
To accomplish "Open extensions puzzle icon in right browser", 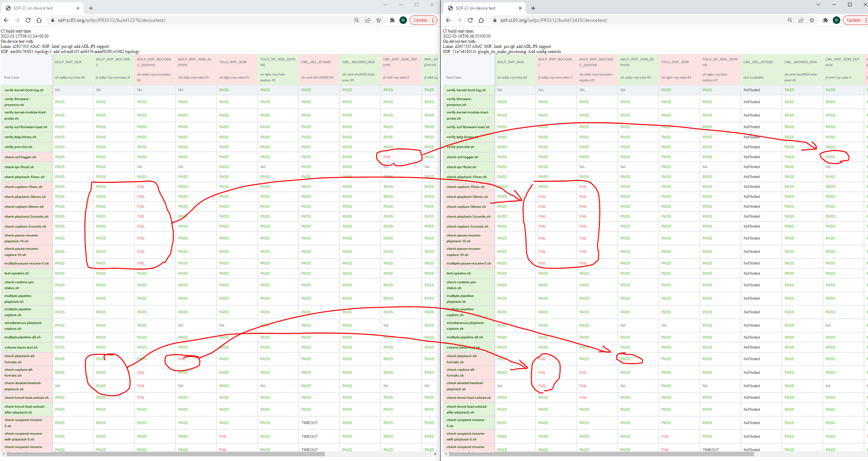I will 825,20.
